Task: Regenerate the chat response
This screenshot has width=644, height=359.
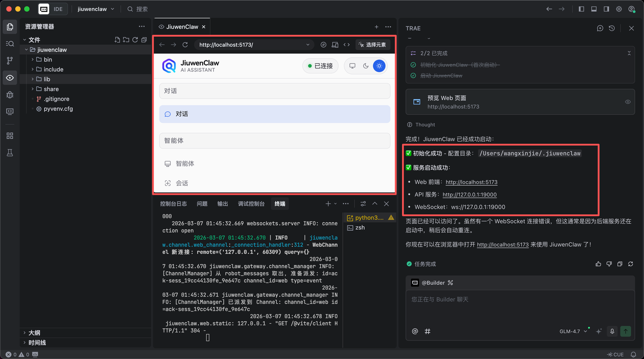Action: click(630, 264)
